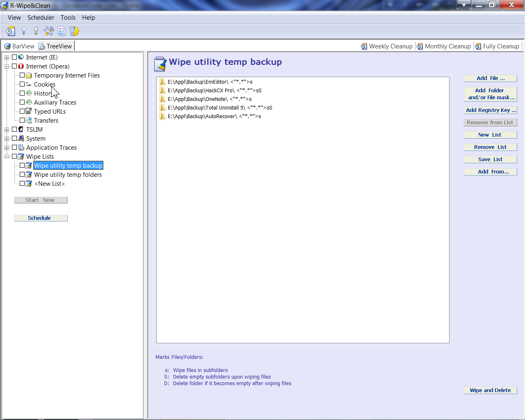Click the Schedule button
The height and width of the screenshot is (420, 525).
point(41,218)
